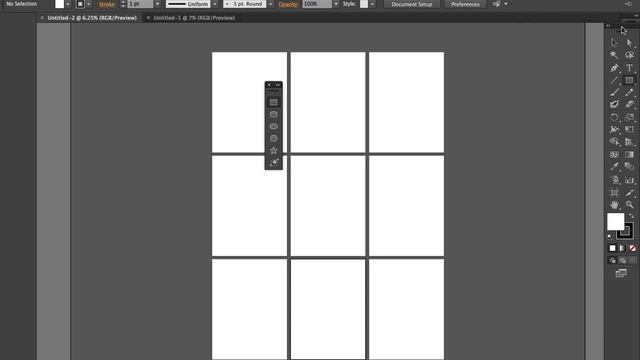Open the 3 pt. Round brush dropdown
640x360 pixels.
tap(271, 4)
